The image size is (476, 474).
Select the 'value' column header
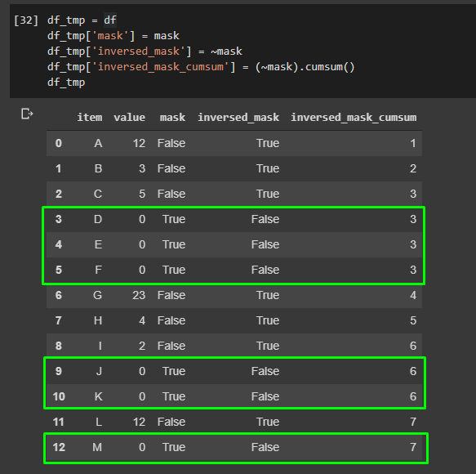tap(129, 118)
